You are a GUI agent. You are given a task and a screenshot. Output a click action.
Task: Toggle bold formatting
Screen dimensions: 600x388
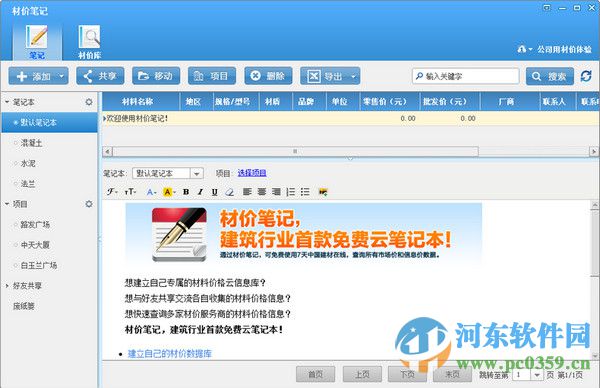point(186,192)
